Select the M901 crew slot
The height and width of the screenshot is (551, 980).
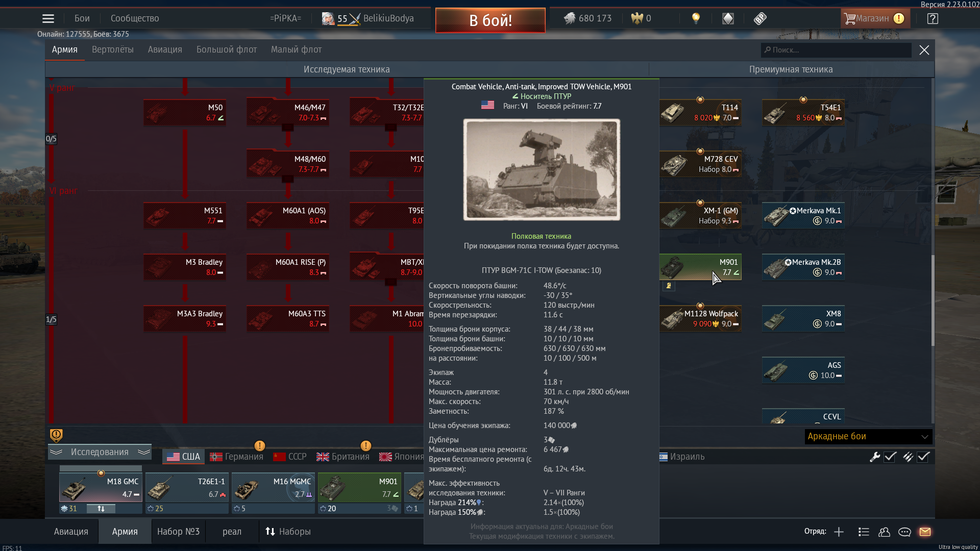point(359,488)
